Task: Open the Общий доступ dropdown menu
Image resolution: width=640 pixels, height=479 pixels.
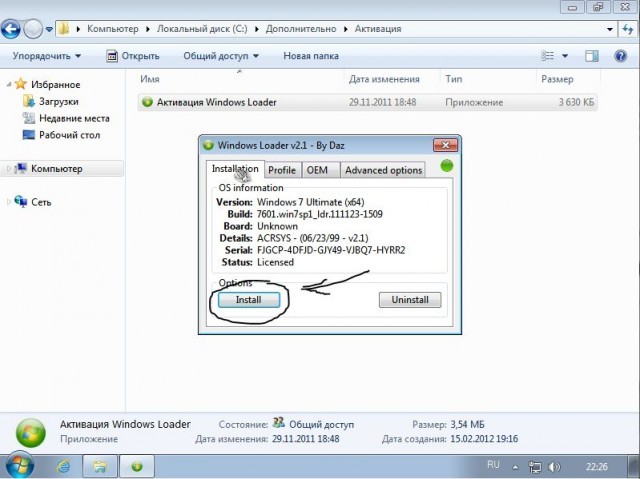Action: click(221, 56)
